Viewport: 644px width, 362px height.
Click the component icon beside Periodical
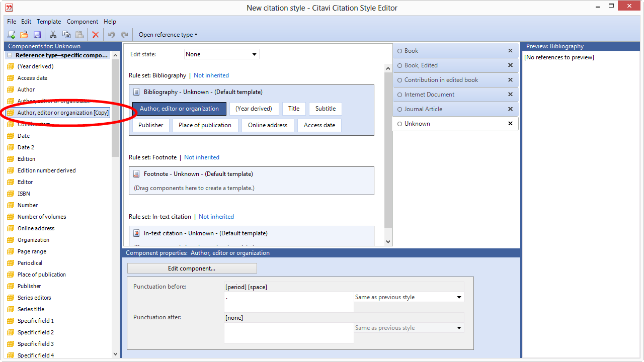click(x=11, y=263)
